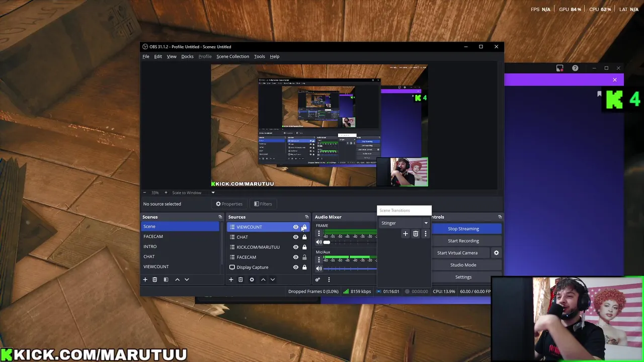644x362 pixels.
Task: Open the Scene Collection menu
Action: point(232,56)
